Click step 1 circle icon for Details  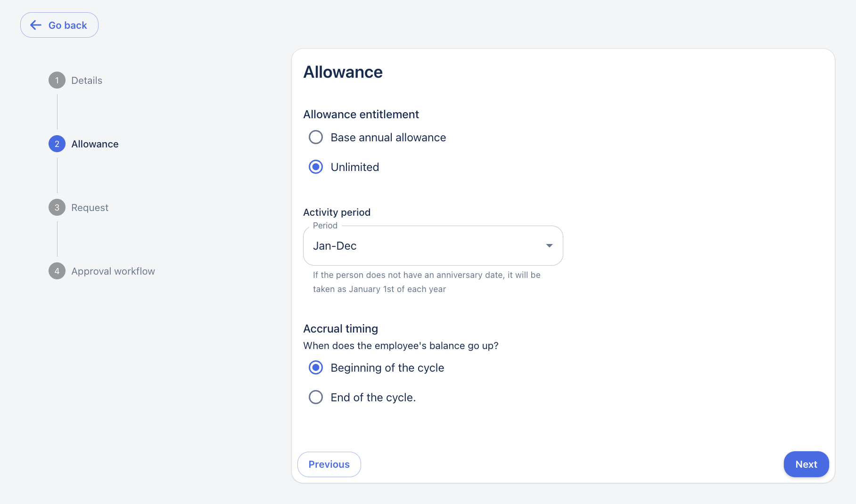[57, 81]
